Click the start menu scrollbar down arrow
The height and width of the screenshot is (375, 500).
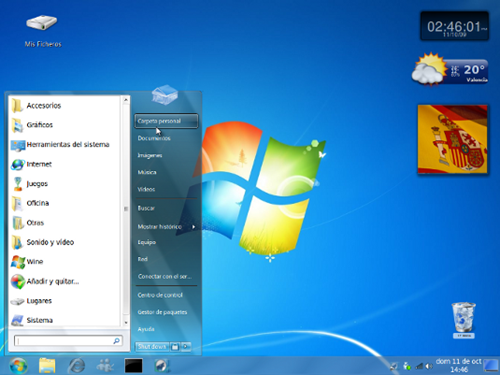(126, 322)
